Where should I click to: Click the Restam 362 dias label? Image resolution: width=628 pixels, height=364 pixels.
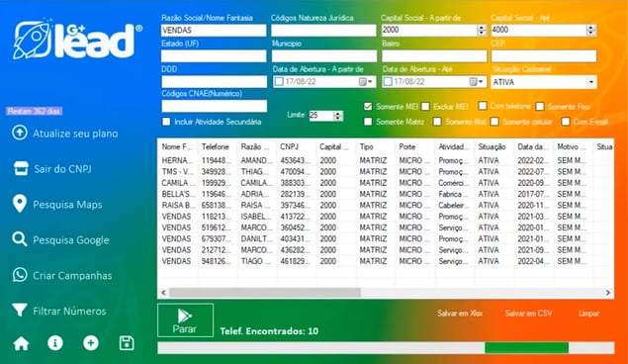[x=34, y=111]
